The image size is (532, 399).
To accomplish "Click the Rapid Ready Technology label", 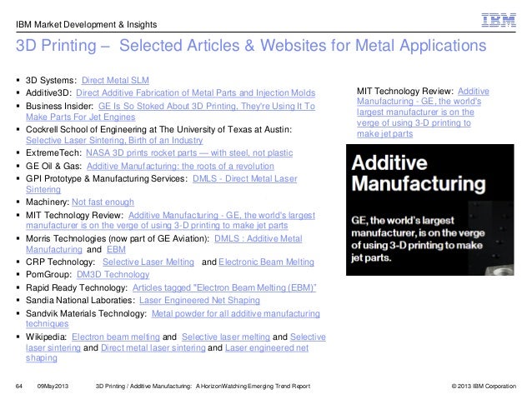I will tap(77, 288).
